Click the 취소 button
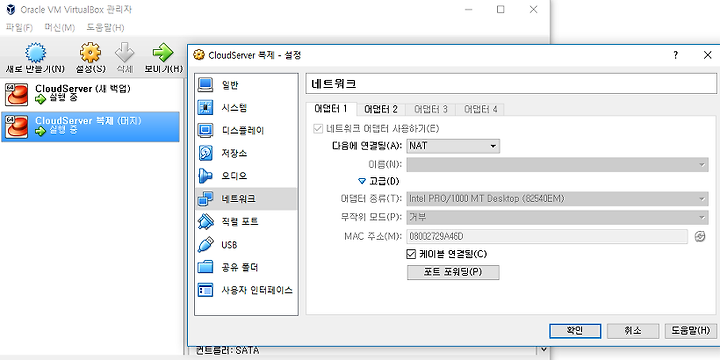 [x=633, y=331]
